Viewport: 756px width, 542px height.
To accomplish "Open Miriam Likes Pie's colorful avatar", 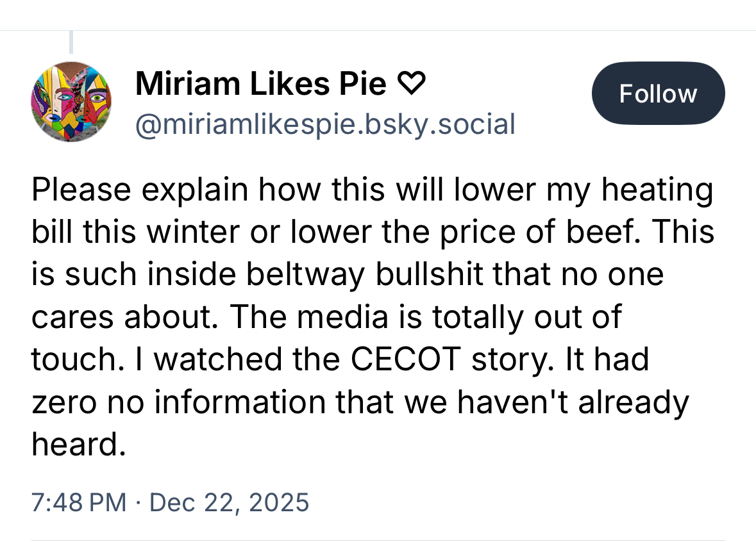I will 71,101.
